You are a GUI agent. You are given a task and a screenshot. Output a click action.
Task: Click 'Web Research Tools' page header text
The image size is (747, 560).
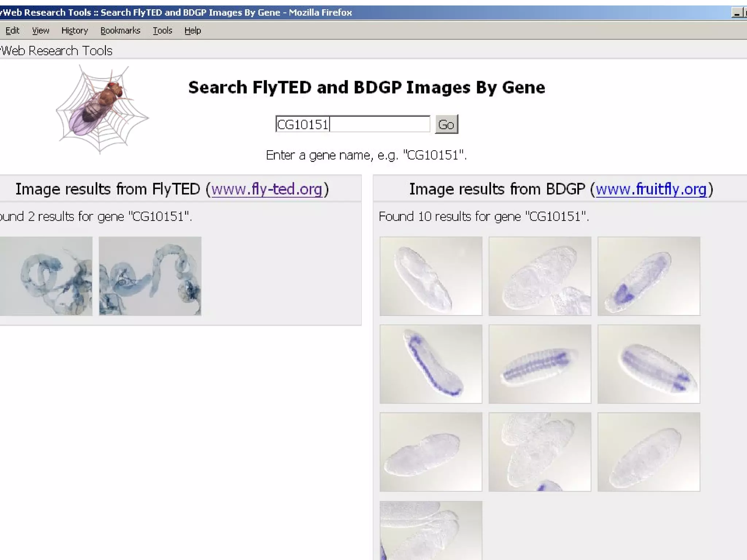(x=56, y=51)
